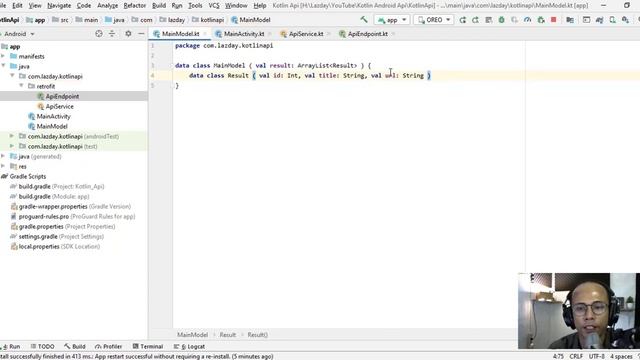Expand com.lazday.kotlinapi (androidTest) package
Screen dimensions: 640x360
tap(12, 136)
